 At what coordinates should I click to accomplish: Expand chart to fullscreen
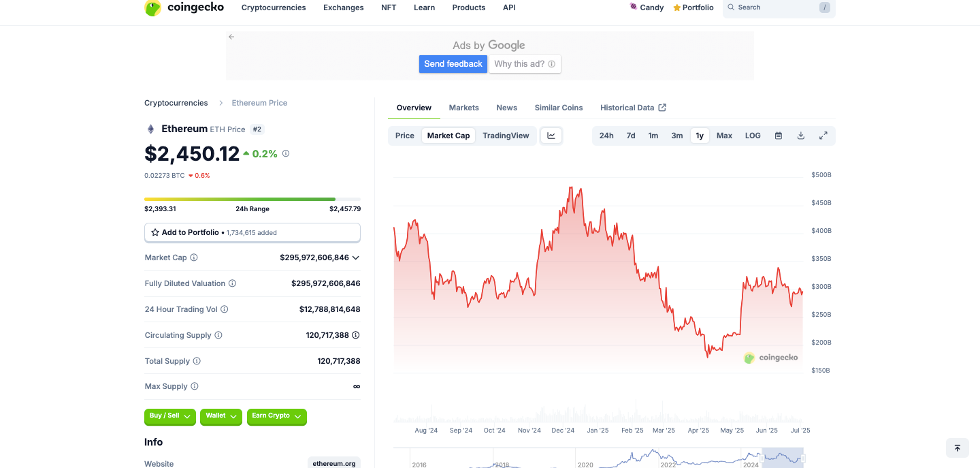823,136
